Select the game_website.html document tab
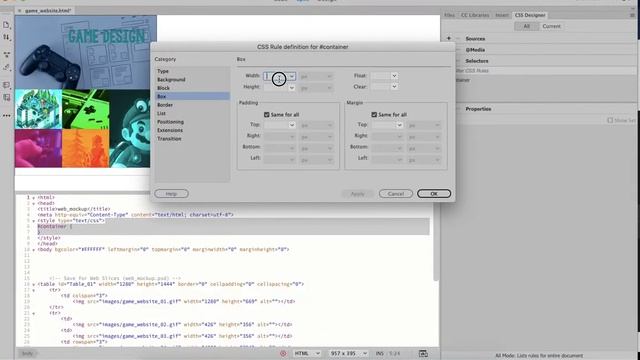Image resolution: width=640 pixels, height=360 pixels. 48,11
